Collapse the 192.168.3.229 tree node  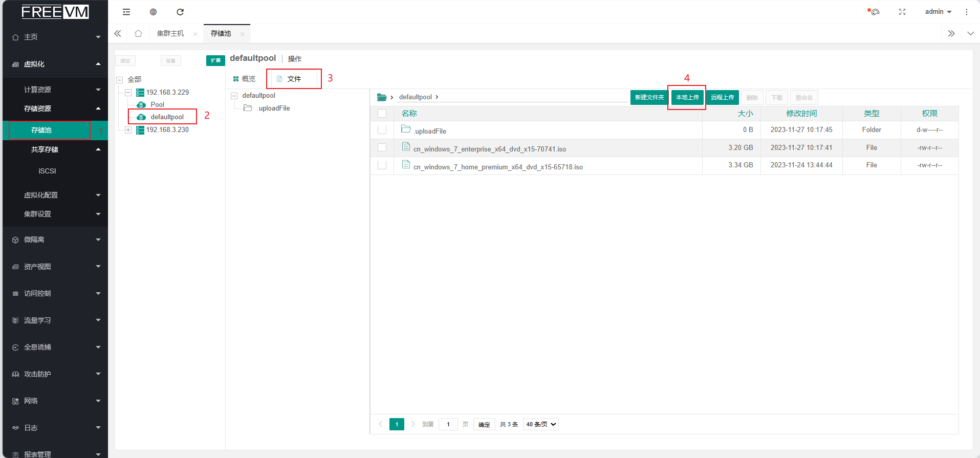(x=128, y=93)
